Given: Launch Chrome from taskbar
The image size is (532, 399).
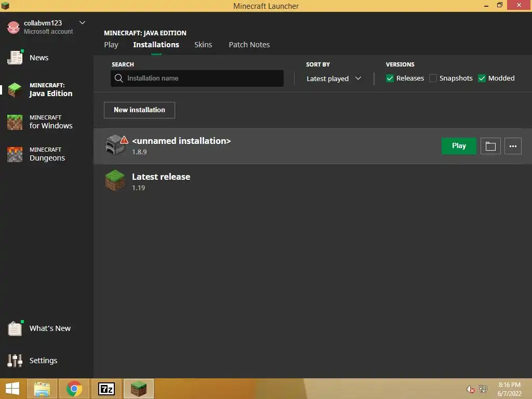Looking at the screenshot, I should (x=74, y=389).
